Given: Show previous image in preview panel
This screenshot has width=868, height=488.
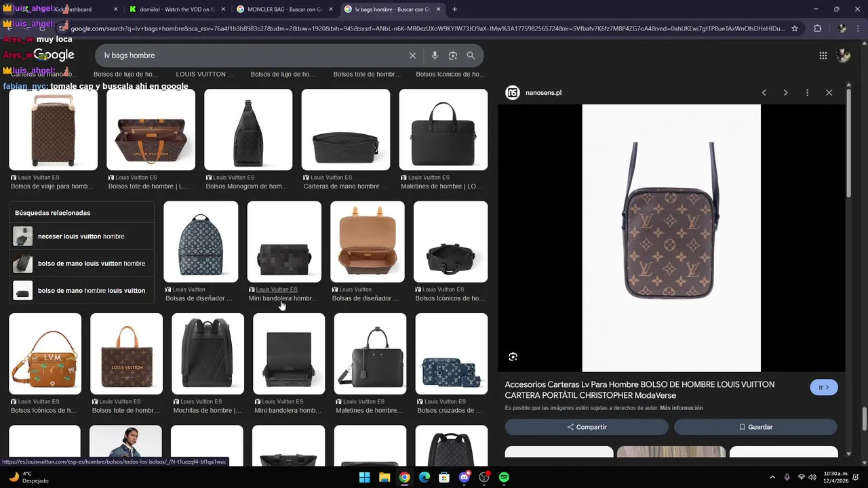Looking at the screenshot, I should [764, 93].
